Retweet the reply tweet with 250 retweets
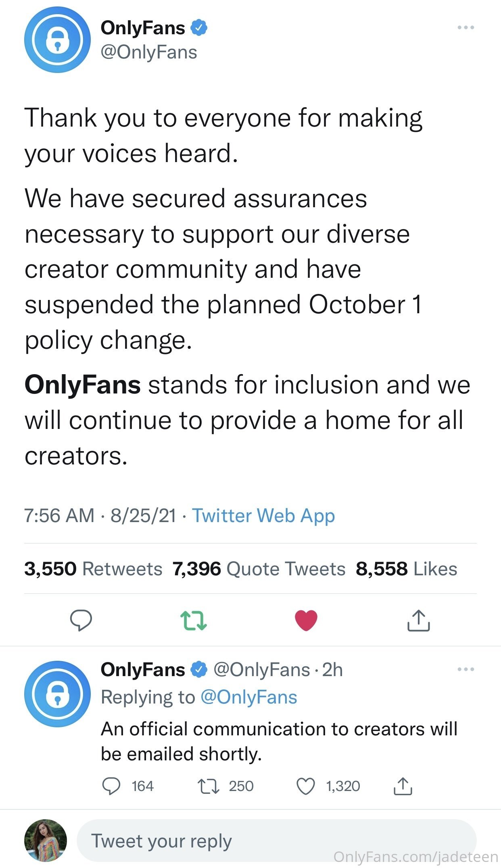 (208, 786)
